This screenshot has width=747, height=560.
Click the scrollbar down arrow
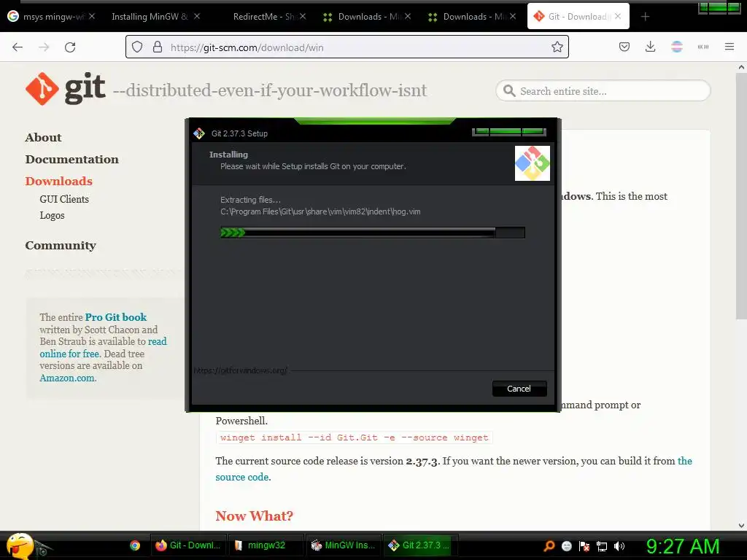click(x=741, y=526)
